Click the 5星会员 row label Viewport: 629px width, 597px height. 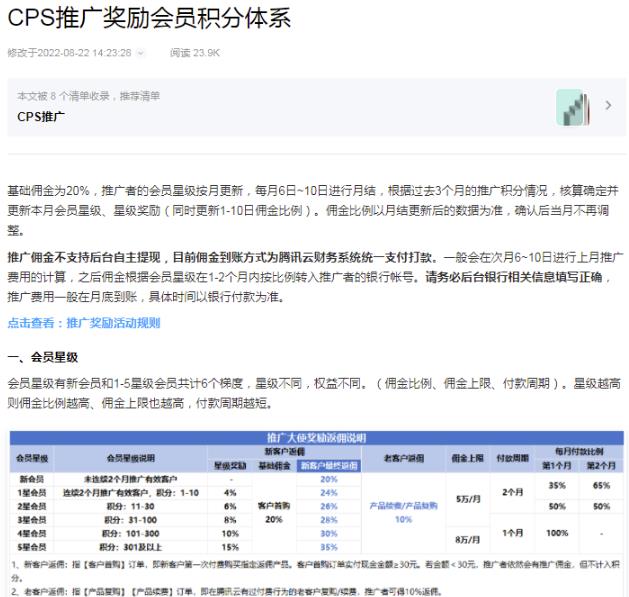32,547
